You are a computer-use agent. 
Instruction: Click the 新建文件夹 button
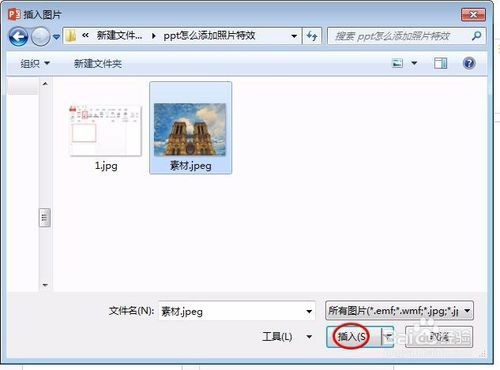click(x=98, y=63)
